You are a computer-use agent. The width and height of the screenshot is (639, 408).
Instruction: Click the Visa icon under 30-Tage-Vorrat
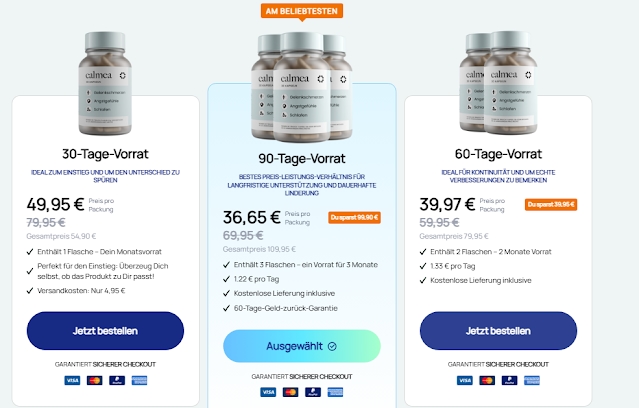coord(72,380)
